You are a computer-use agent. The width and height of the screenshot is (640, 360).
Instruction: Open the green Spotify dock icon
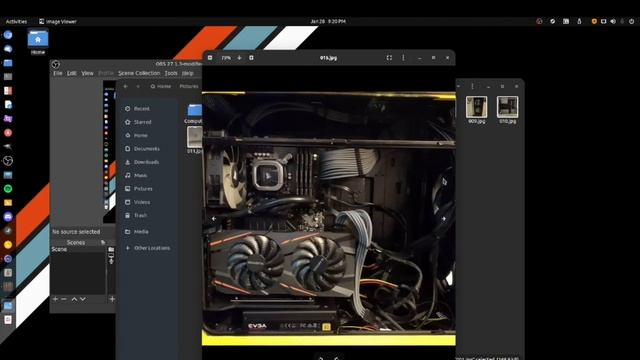tap(8, 189)
